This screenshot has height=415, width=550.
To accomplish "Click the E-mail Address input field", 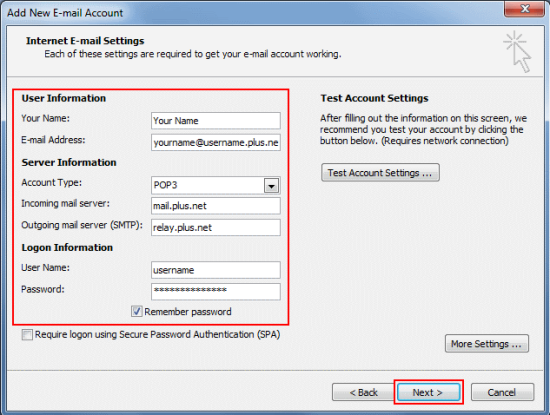I will [x=216, y=142].
